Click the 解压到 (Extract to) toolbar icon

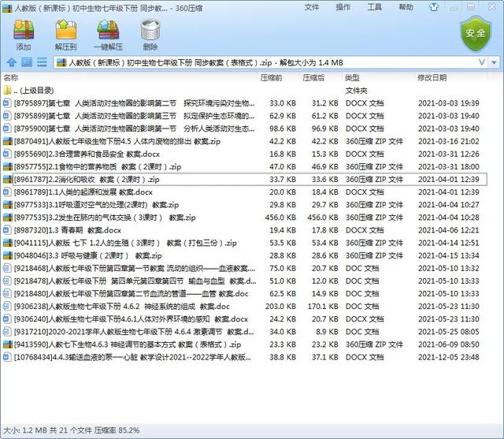pyautogui.click(x=66, y=30)
